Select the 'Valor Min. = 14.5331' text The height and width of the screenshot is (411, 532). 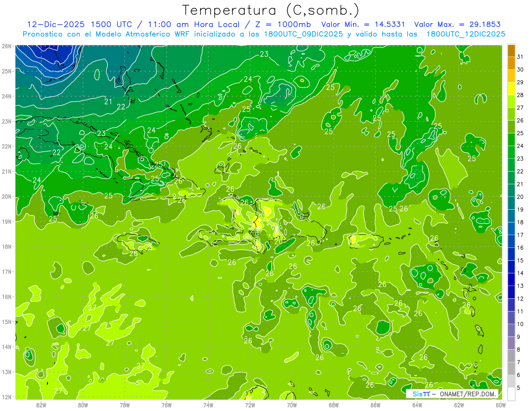pos(364,24)
